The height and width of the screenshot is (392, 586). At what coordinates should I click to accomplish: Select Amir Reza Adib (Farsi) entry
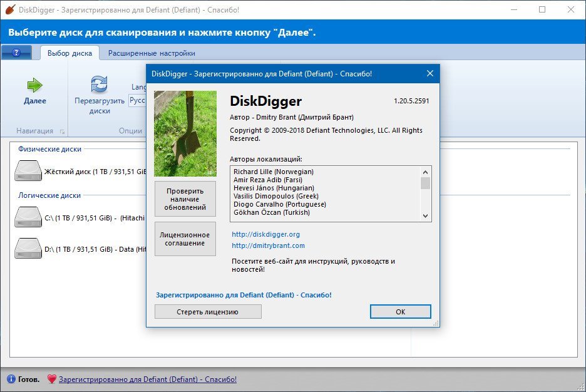[268, 180]
